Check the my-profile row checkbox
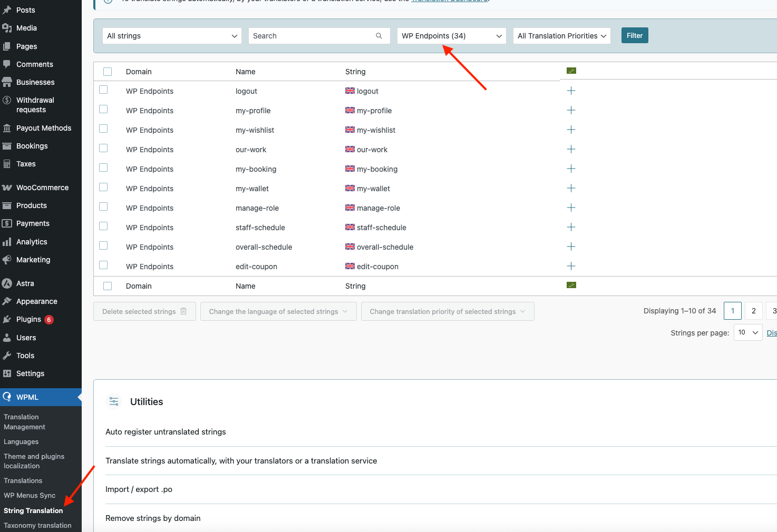 [103, 109]
